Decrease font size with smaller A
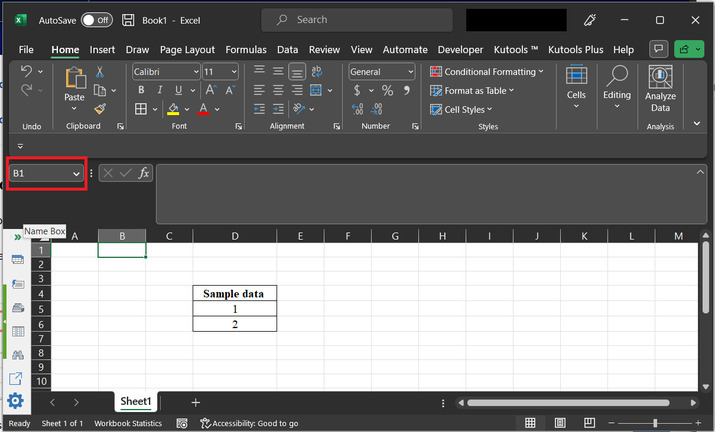This screenshot has width=715, height=432. 230,90
